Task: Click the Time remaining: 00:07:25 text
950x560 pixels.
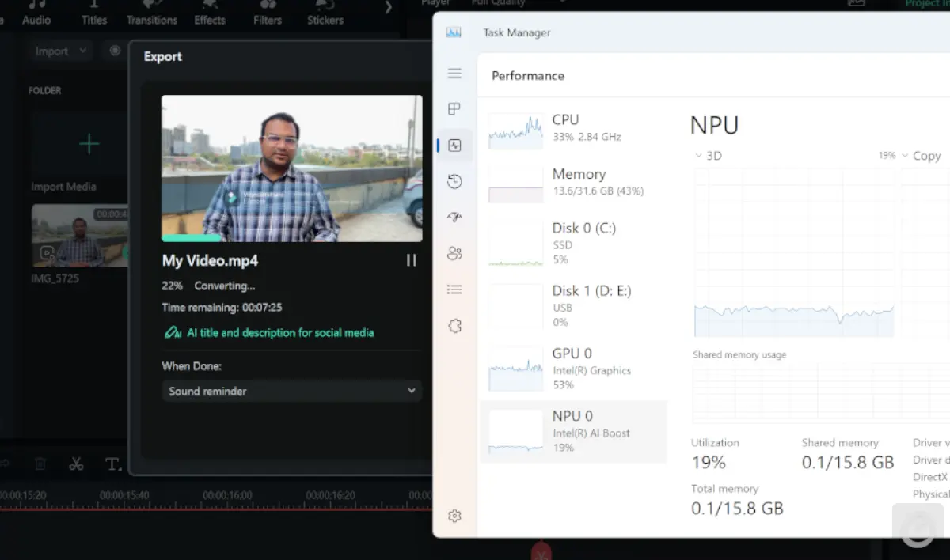Action: [222, 308]
